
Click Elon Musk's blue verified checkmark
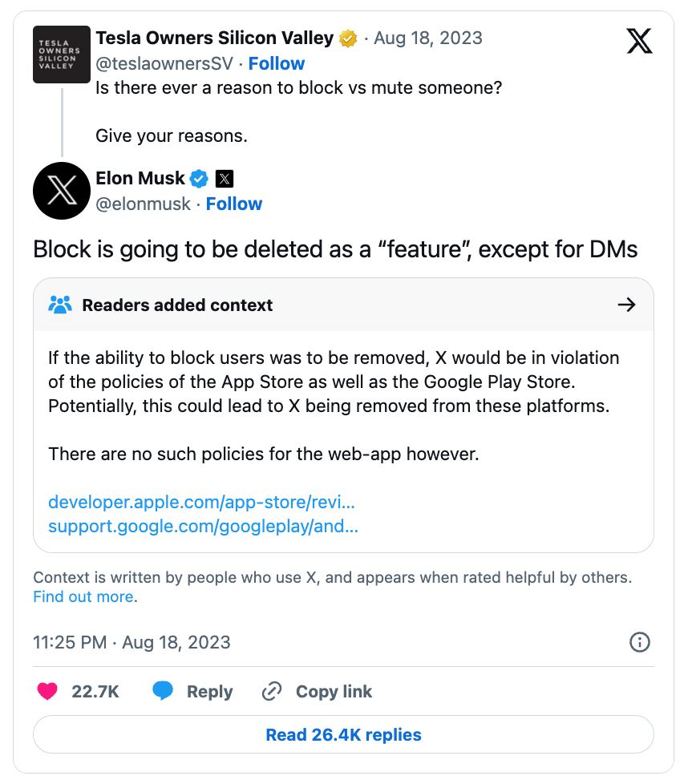(200, 178)
